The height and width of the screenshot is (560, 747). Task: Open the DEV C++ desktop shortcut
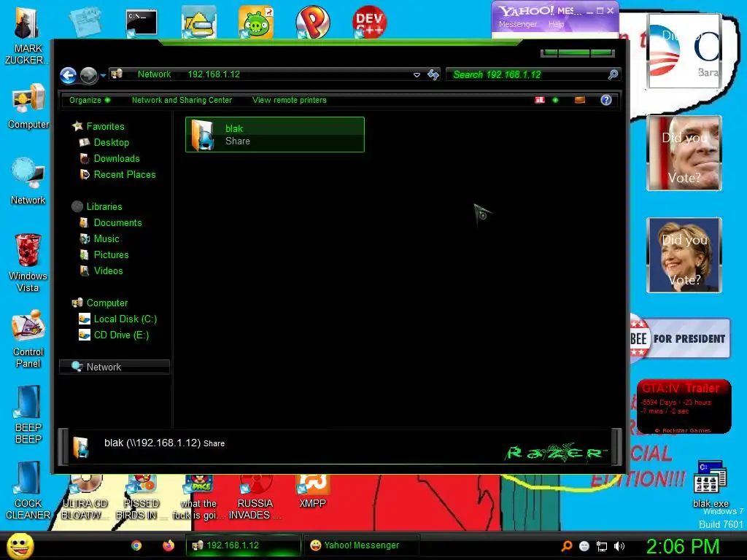click(370, 22)
